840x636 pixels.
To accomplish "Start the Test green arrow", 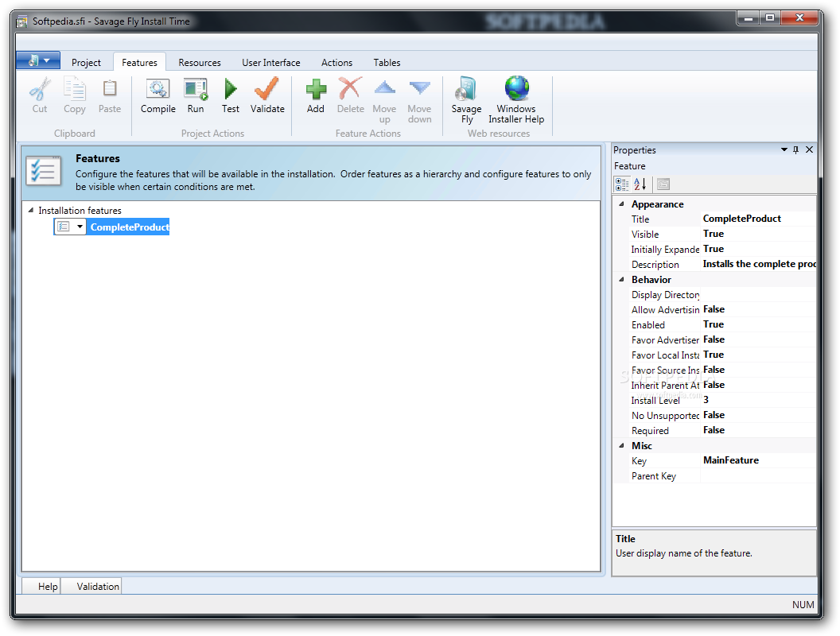I will tap(231, 89).
